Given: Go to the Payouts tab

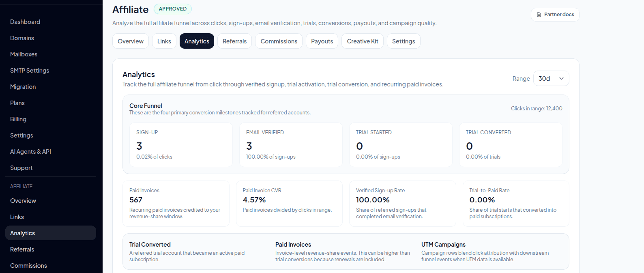Looking at the screenshot, I should [322, 41].
